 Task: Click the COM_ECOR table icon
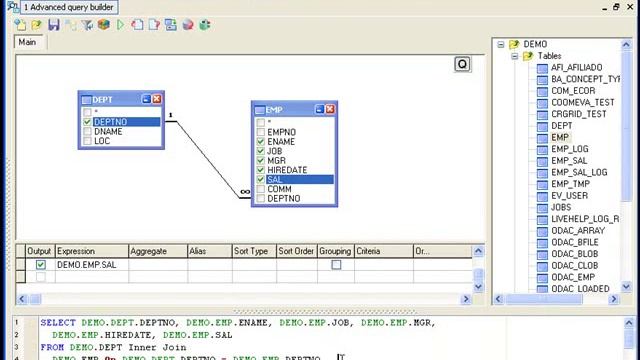pos(542,91)
